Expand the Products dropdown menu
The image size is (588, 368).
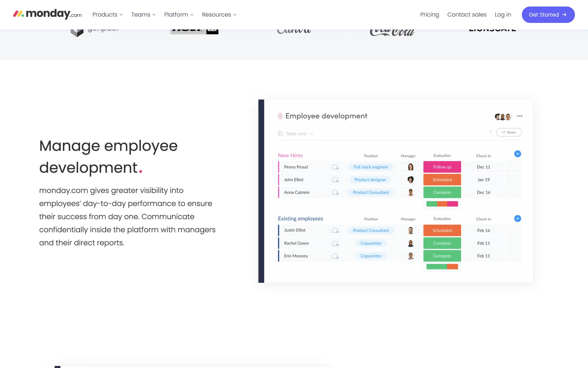(107, 15)
